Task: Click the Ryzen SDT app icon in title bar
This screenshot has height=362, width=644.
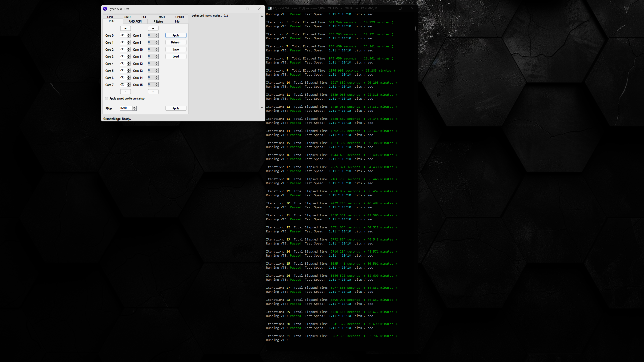Action: coord(105,9)
